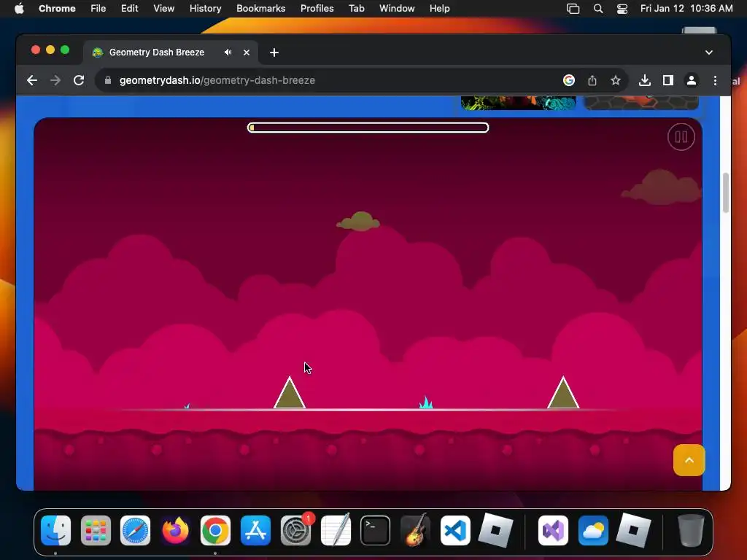Launch GarageBand from the Dock
Viewport: 747px width, 560px height.
[x=415, y=531]
